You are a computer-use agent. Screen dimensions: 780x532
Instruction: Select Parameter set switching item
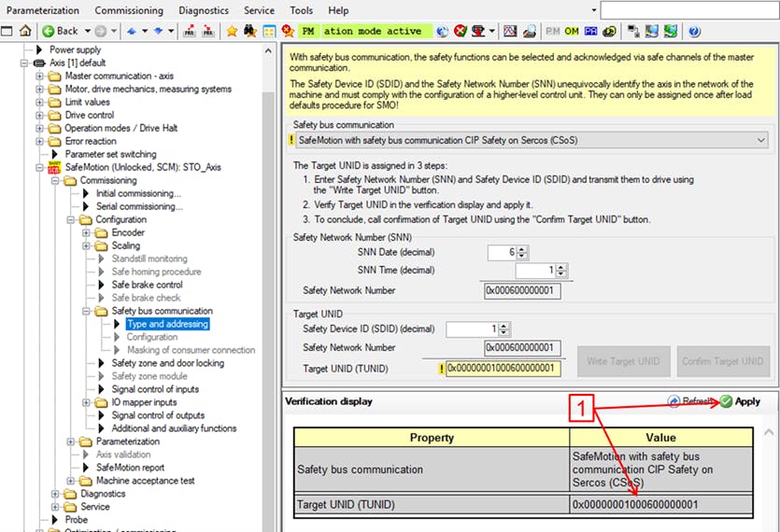[110, 154]
